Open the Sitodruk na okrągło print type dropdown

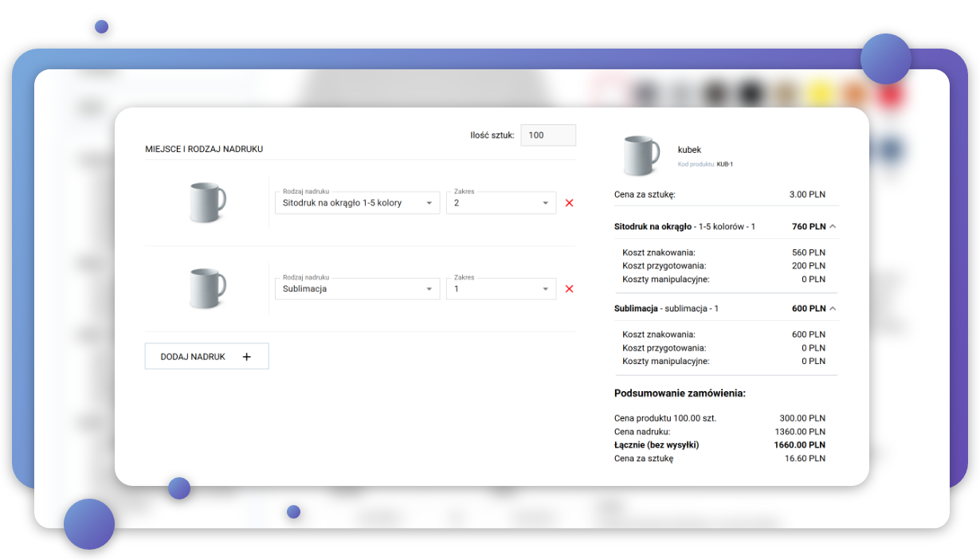pos(357,203)
